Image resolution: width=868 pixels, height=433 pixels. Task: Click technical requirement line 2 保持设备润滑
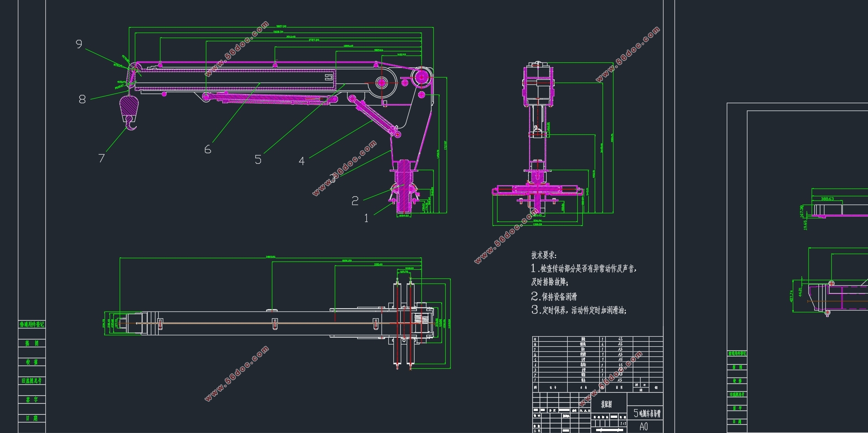tap(554, 296)
